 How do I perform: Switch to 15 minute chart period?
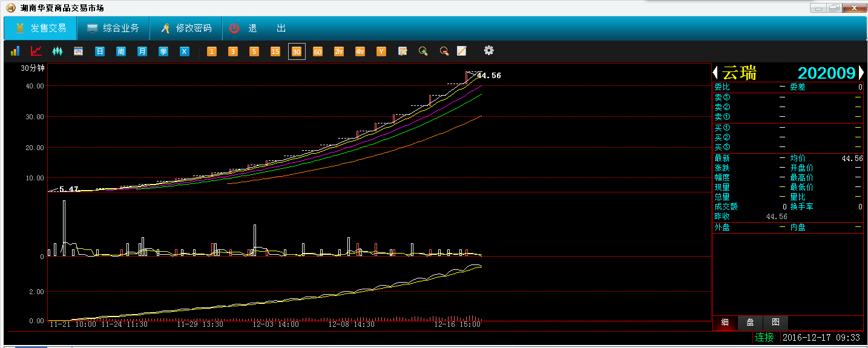(x=275, y=51)
